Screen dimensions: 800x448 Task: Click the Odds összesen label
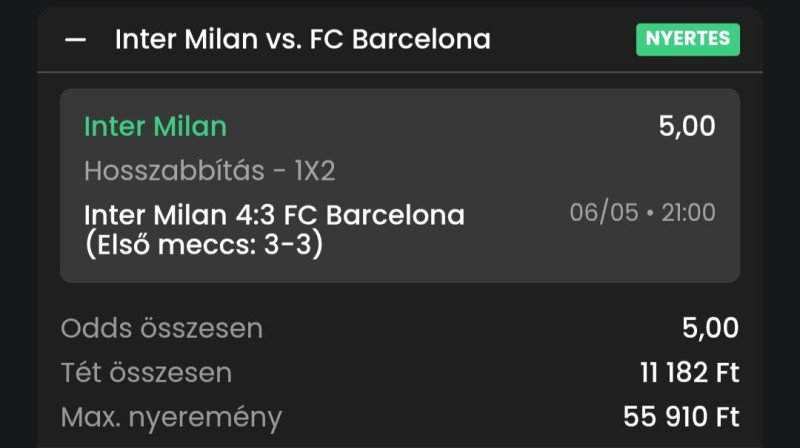[162, 328]
